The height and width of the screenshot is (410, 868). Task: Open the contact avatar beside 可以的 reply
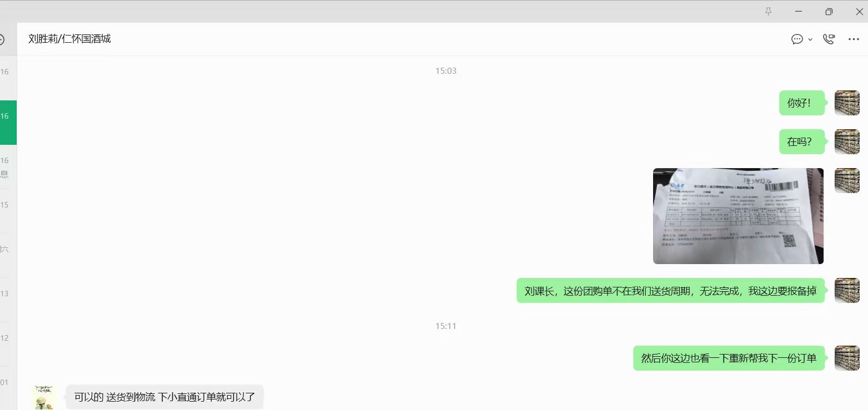[44, 397]
